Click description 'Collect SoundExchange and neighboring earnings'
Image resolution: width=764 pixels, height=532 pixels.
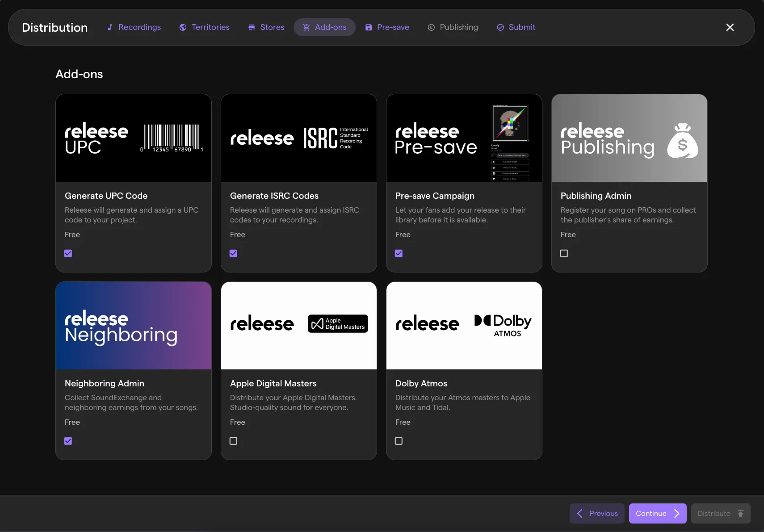click(131, 402)
